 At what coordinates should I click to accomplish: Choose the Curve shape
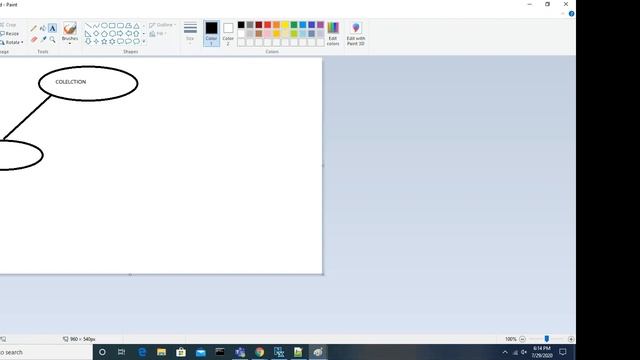[96, 26]
